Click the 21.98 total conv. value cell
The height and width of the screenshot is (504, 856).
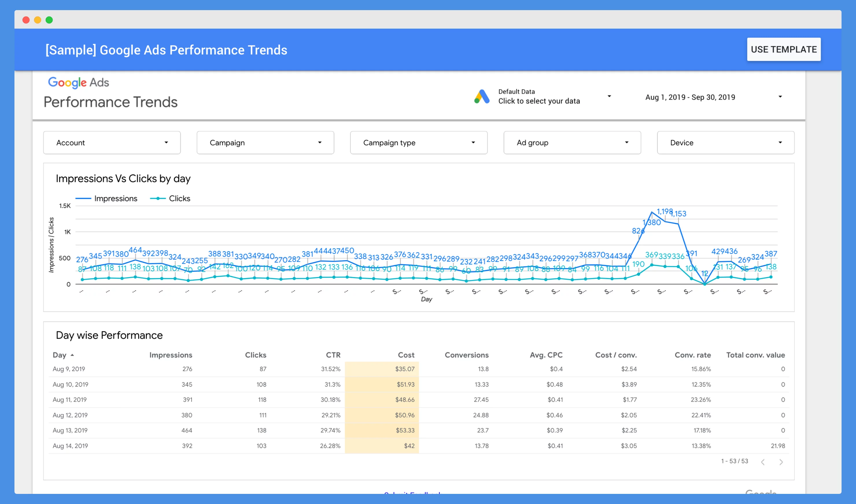pyautogui.click(x=778, y=446)
